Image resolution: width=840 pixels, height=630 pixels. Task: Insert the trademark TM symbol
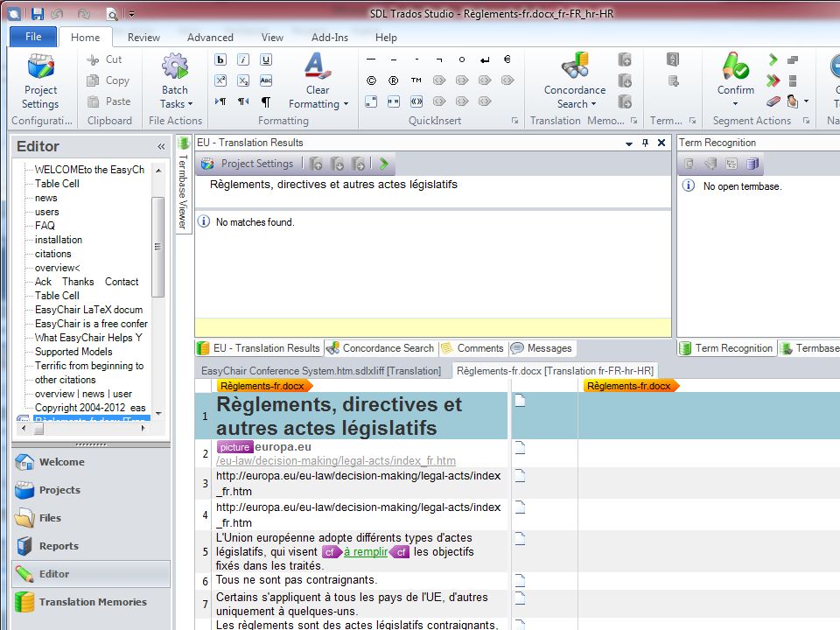pos(416,80)
